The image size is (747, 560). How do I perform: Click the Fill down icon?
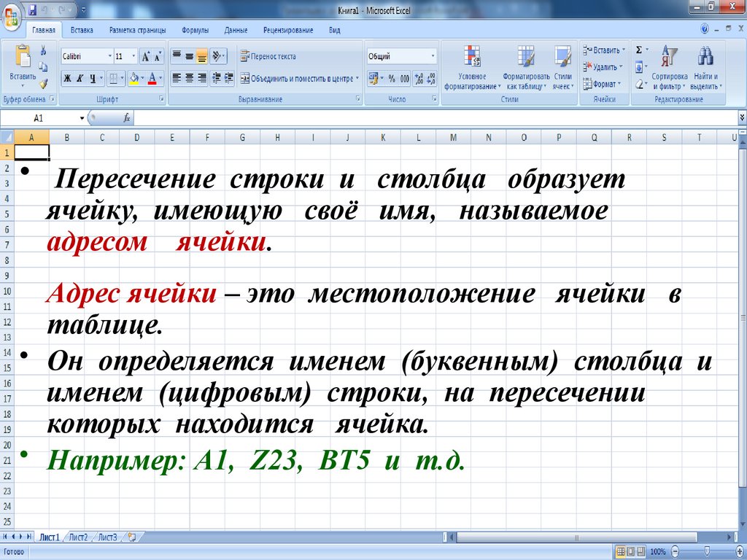coord(639,67)
